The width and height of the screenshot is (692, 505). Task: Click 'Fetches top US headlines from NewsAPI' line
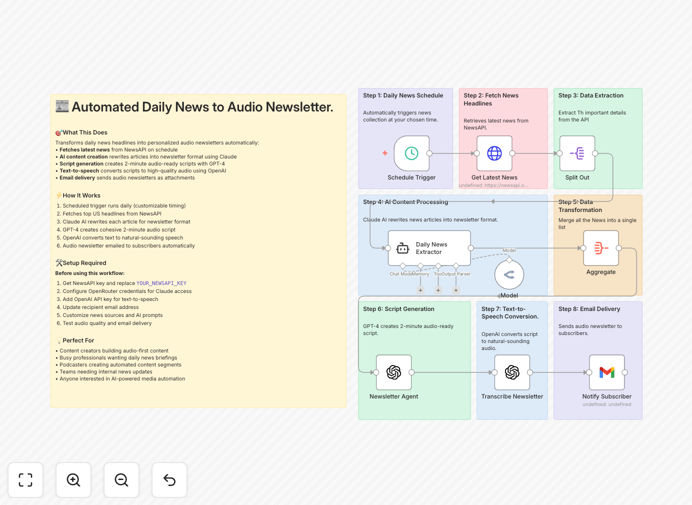click(112, 214)
